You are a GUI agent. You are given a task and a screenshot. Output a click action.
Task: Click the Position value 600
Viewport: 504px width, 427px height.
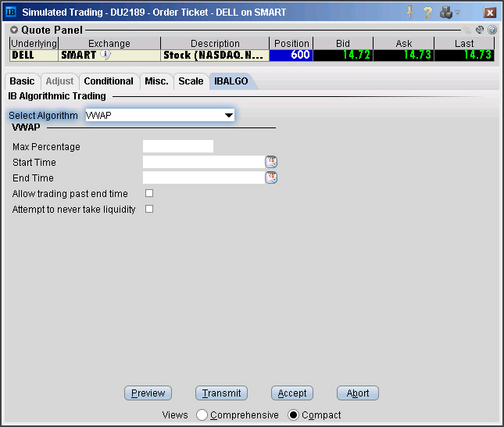pyautogui.click(x=291, y=55)
